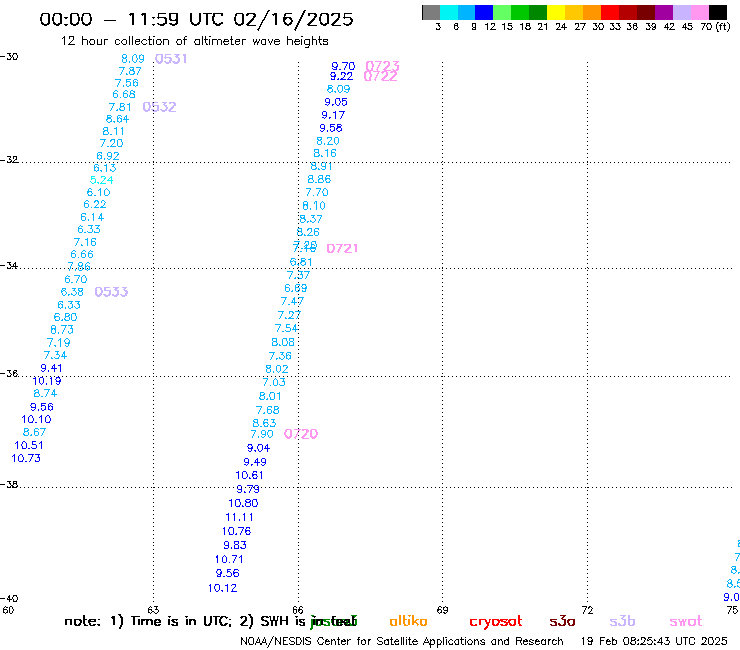Image resolution: width=740 pixels, height=650 pixels.
Task: Click the 9.41 wave height value
Action: [51, 368]
